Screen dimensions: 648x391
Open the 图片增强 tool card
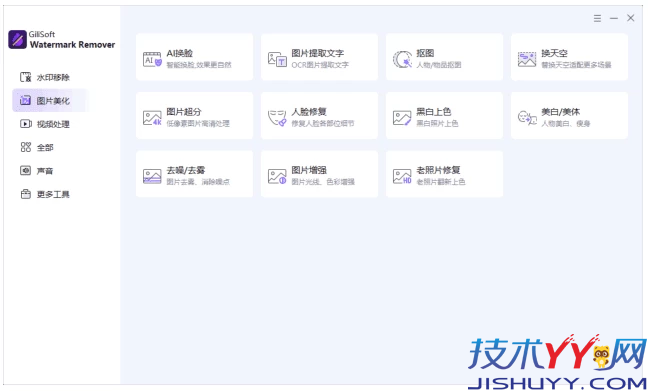tap(319, 174)
